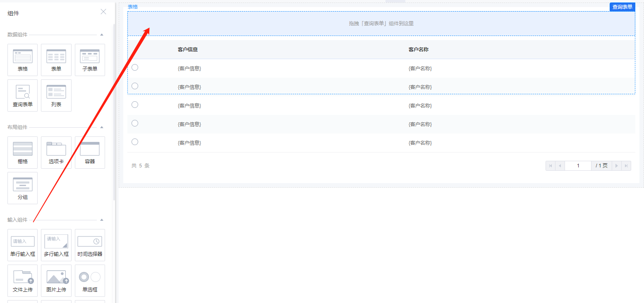This screenshot has height=303, width=644.
Task: Collapse the 布局组件 section
Action: (x=102, y=127)
